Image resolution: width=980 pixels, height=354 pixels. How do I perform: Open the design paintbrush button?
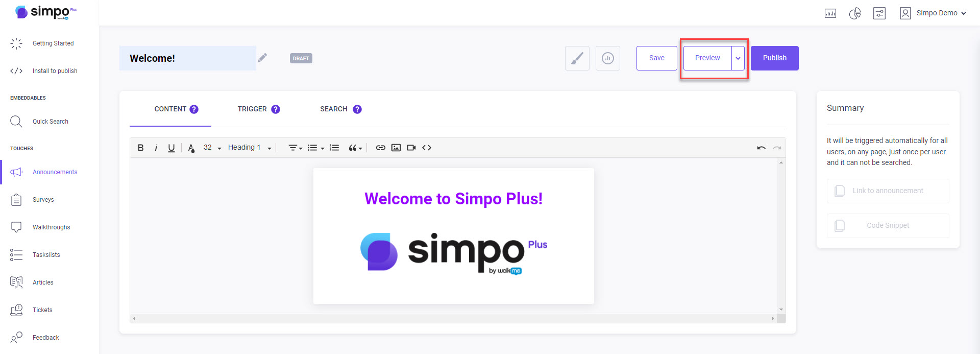coord(577,58)
